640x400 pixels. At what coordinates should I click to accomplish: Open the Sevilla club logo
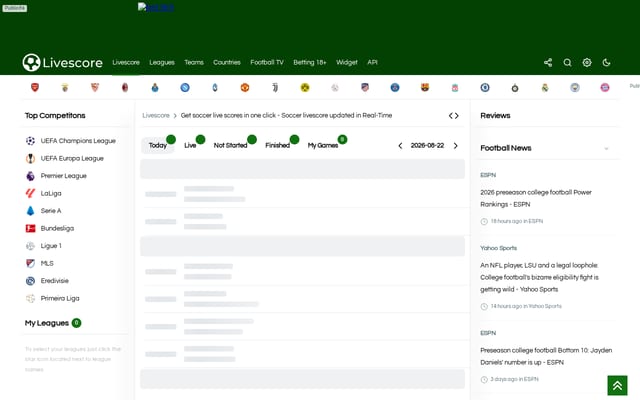click(x=95, y=87)
